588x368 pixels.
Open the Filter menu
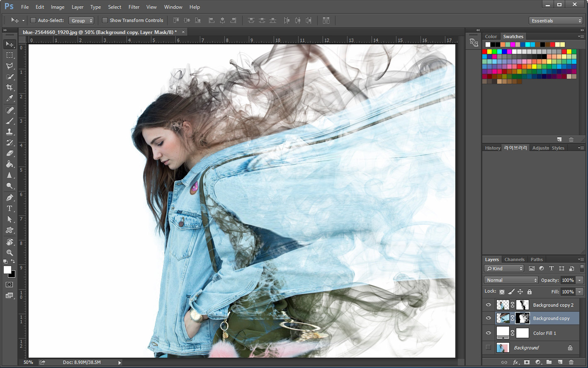(x=134, y=7)
